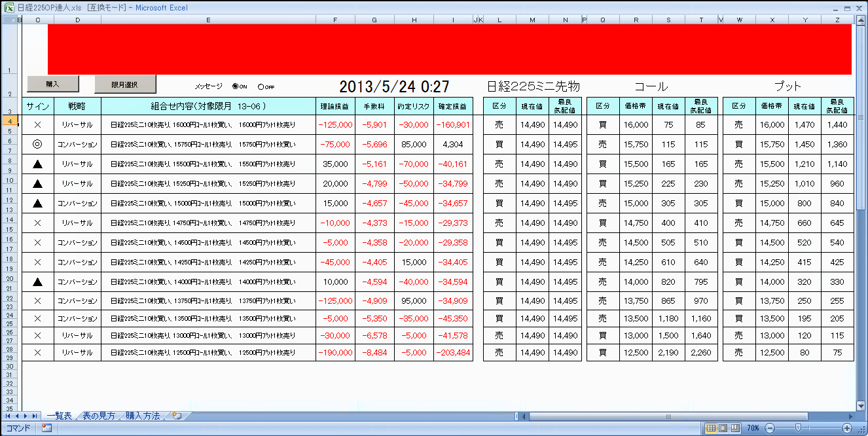Click the サイン column header
Image resolution: width=868 pixels, height=436 pixels.
tap(37, 106)
